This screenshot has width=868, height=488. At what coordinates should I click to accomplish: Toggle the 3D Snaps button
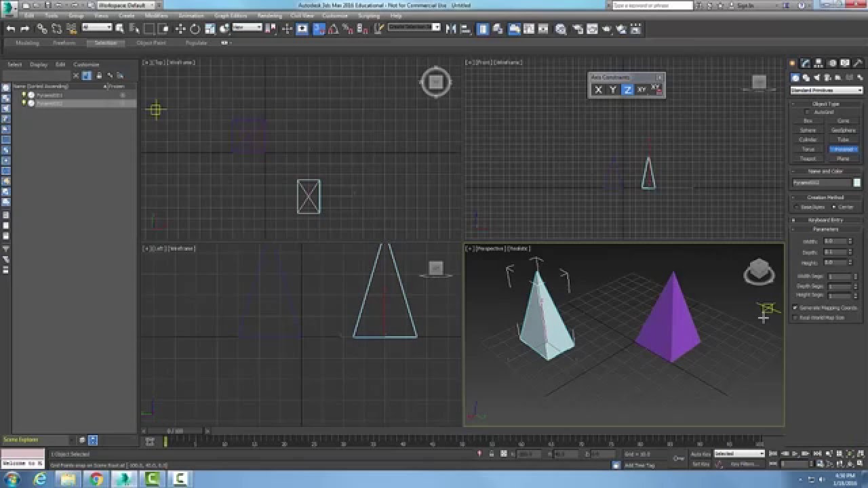click(x=319, y=28)
